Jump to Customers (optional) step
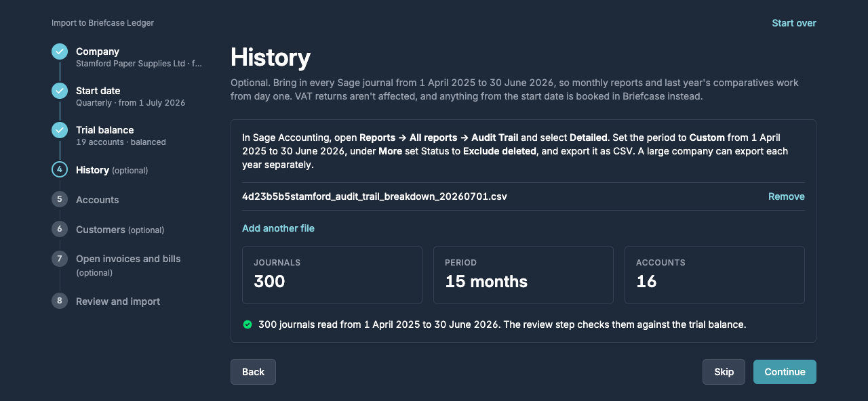868x401 pixels. point(127,230)
